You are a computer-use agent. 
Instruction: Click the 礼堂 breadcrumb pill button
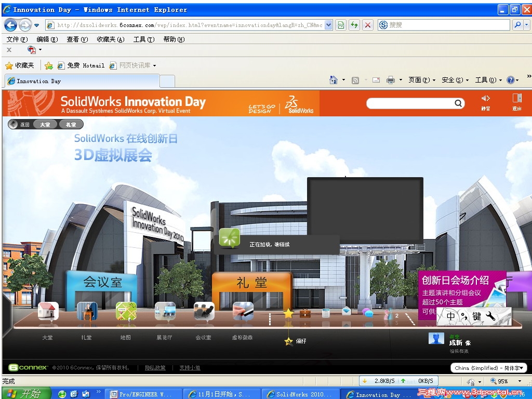click(x=71, y=125)
